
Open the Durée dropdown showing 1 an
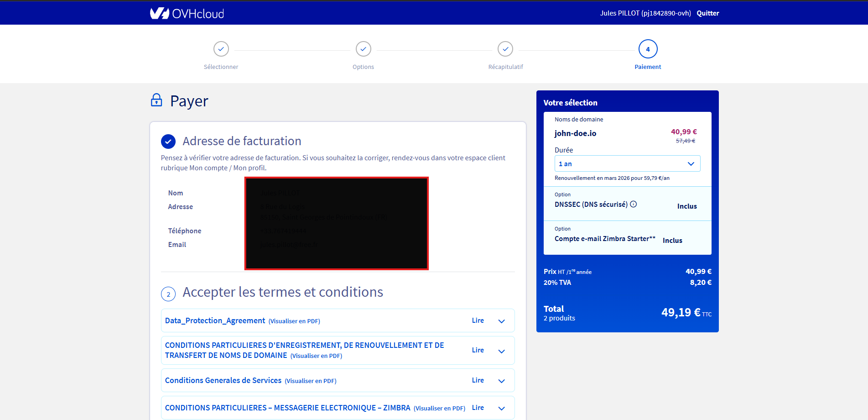click(x=627, y=163)
